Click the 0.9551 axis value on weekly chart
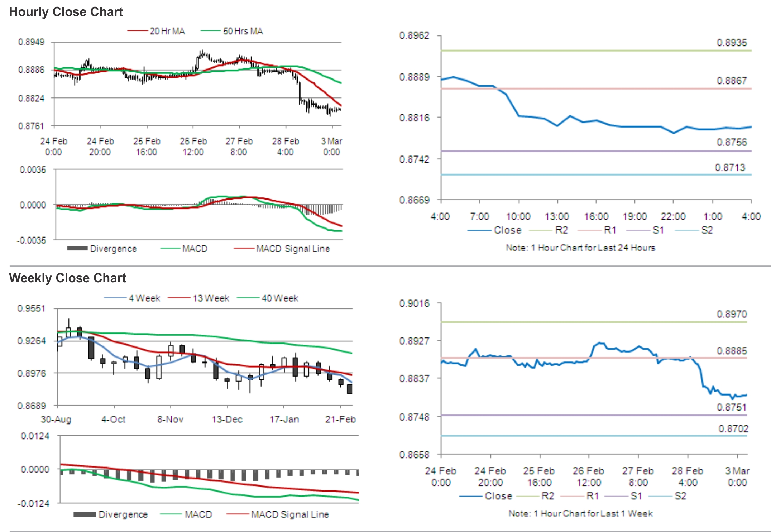Screen dimensions: 771x532 pos(32,308)
